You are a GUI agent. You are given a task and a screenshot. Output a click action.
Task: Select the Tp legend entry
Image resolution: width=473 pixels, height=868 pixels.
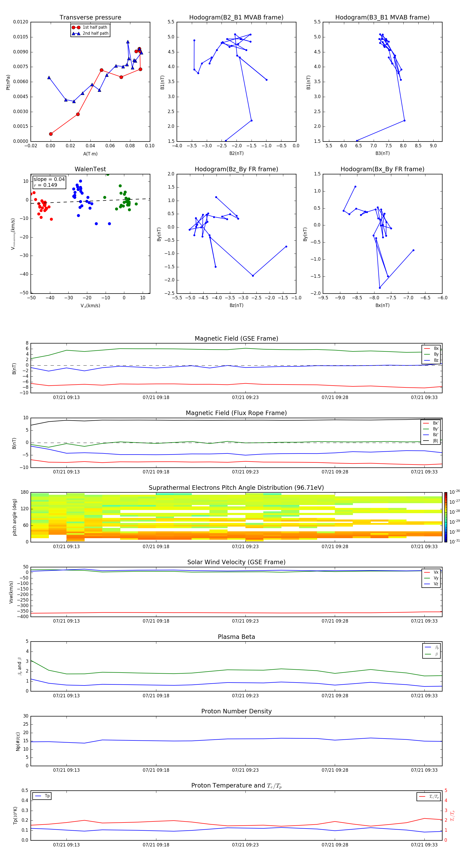coord(42,796)
